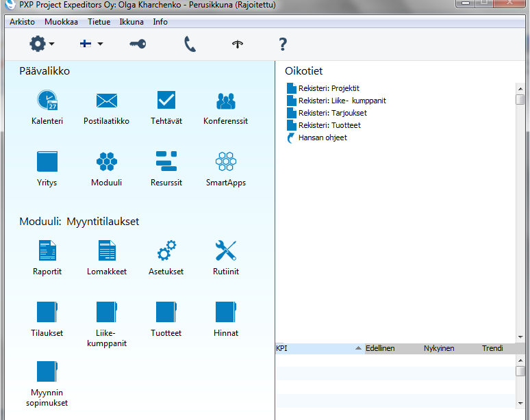The height and width of the screenshot is (420, 530).
Task: Open shortcut Rekisteri: Tarjoukset
Action: coord(327,113)
